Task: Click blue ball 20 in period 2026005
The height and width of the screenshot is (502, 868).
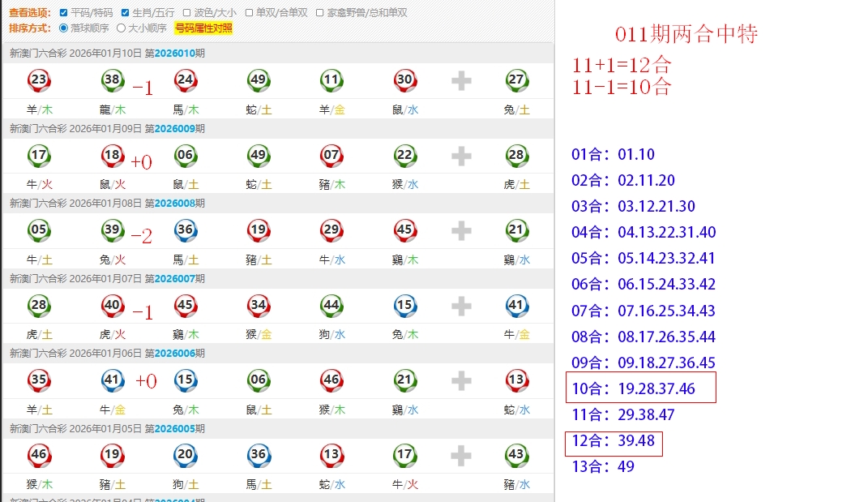Action: click(186, 455)
